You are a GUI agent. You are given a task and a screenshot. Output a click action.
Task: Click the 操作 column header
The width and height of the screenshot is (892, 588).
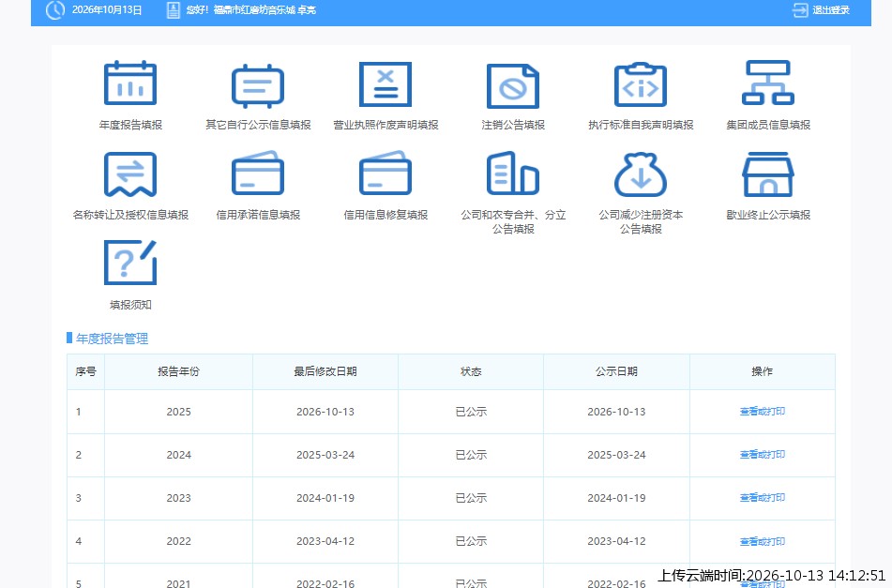(x=763, y=371)
